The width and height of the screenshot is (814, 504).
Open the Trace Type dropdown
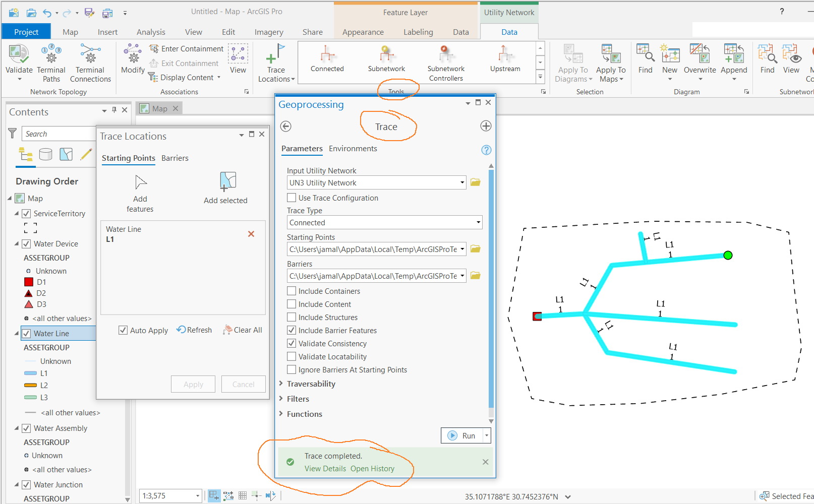coord(477,222)
